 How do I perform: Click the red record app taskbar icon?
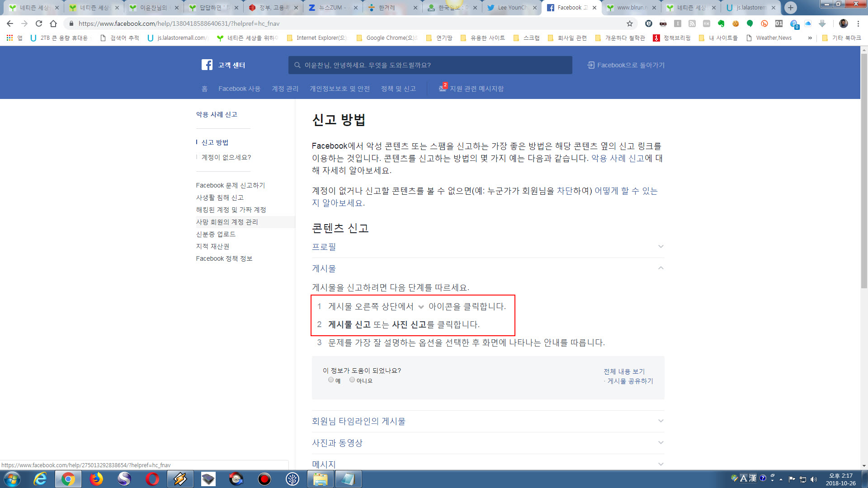(x=264, y=479)
